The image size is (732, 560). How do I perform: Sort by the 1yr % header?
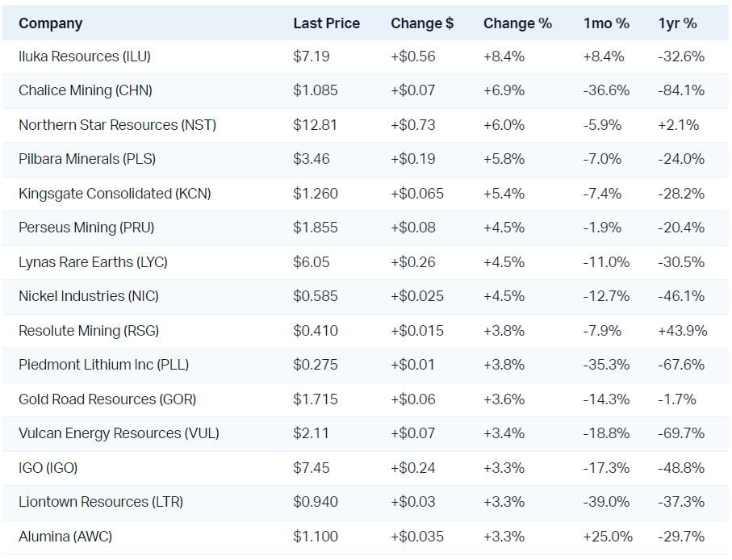[x=677, y=23]
